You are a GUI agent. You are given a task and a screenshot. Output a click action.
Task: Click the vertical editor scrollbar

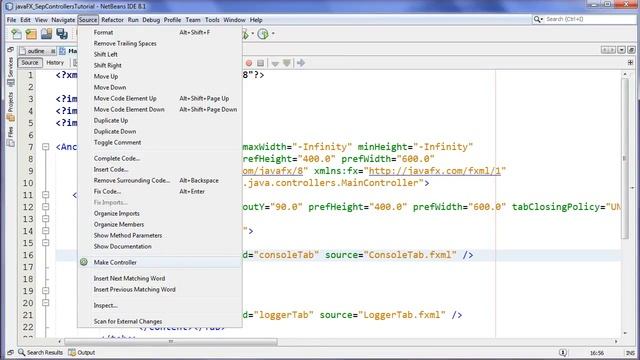tap(625, 159)
